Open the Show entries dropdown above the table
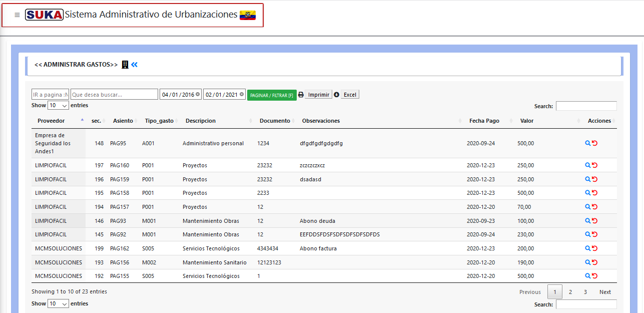 click(x=59, y=105)
